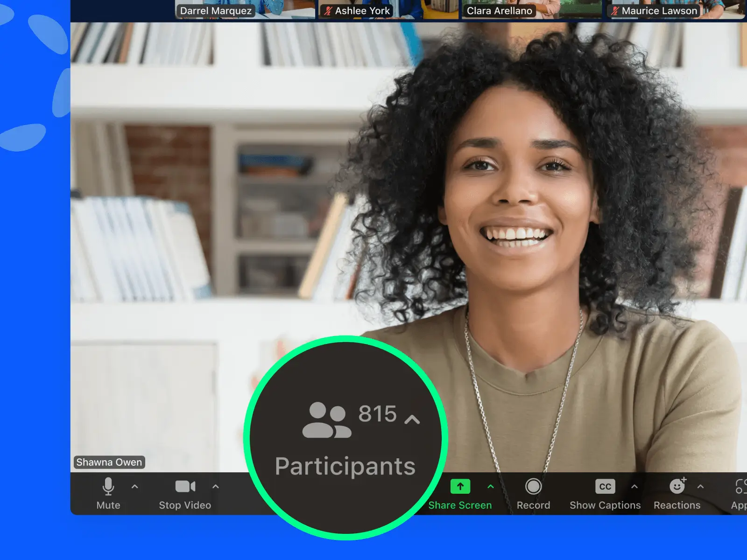Expand caption options arrow beside Show Captions

634,486
